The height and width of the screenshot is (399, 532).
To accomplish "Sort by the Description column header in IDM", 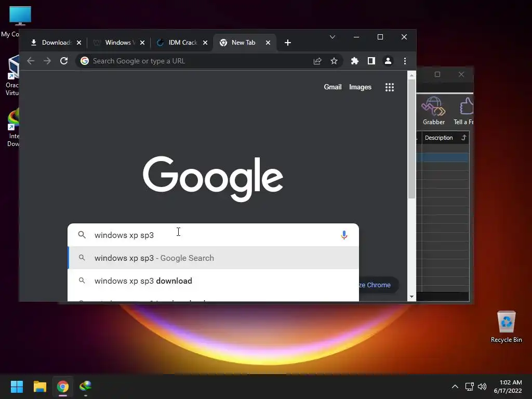I will pyautogui.click(x=445, y=138).
